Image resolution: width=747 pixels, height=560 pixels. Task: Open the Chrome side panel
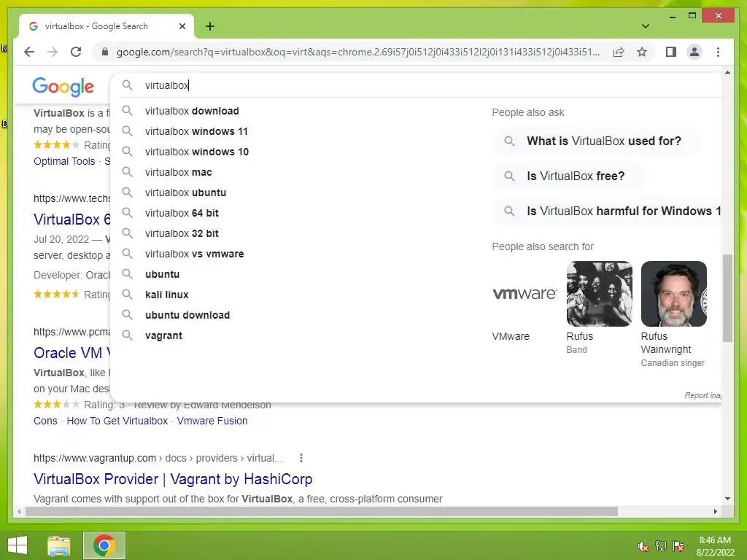point(671,52)
